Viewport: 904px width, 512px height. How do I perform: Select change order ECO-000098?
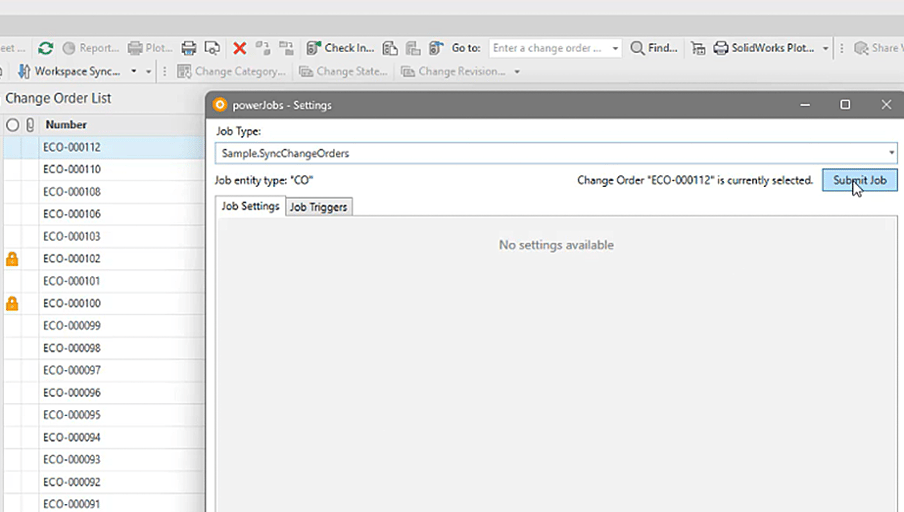tap(71, 348)
